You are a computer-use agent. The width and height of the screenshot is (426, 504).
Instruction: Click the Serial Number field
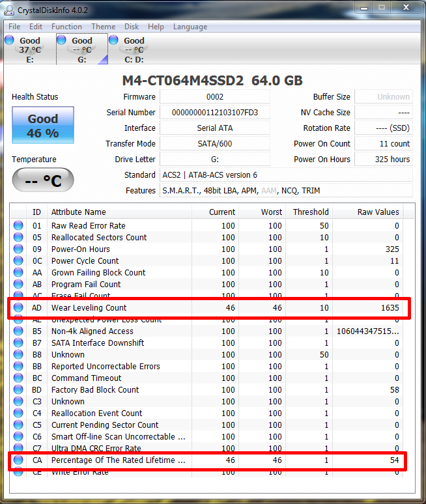tap(215, 113)
